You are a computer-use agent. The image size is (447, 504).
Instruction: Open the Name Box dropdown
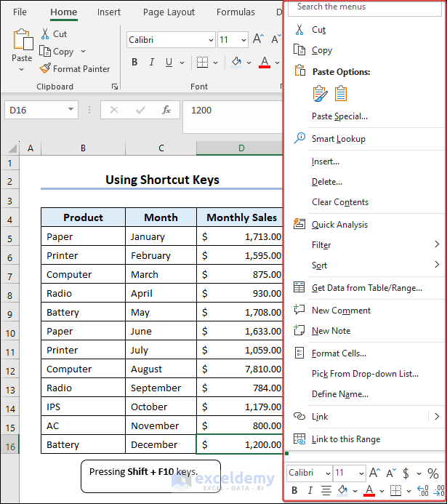point(71,110)
